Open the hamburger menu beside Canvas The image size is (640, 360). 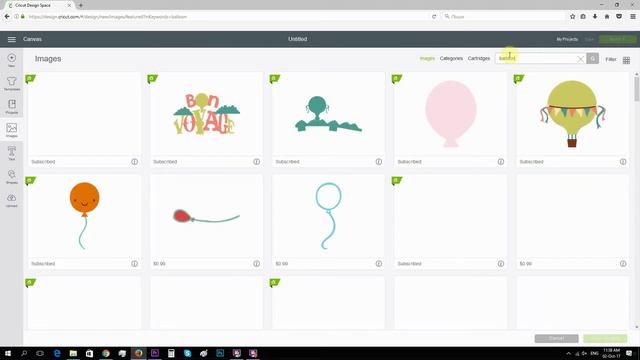pyautogui.click(x=11, y=39)
